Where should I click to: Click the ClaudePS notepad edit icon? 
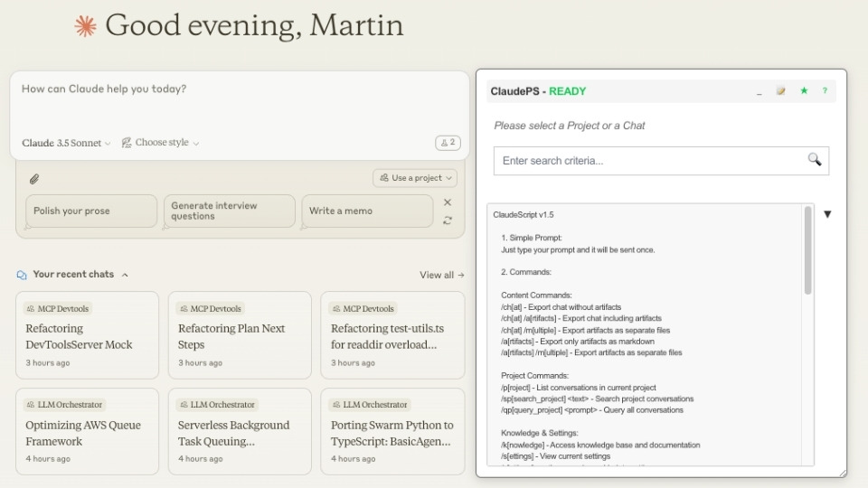780,90
